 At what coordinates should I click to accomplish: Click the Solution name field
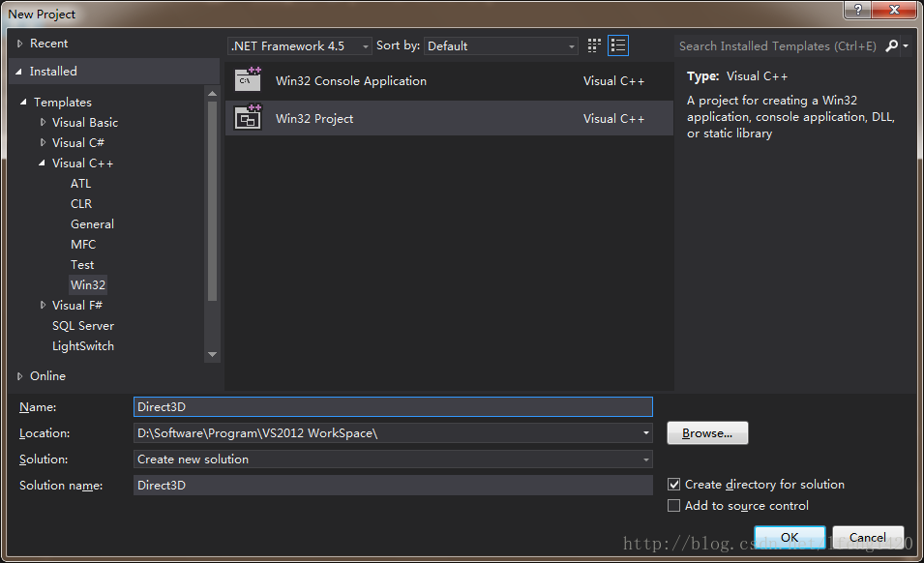(393, 486)
